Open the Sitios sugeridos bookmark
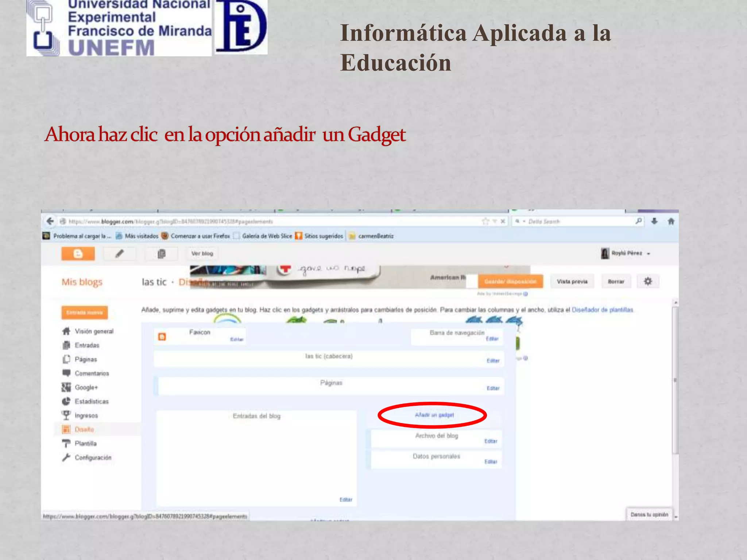747x560 pixels. (320, 236)
